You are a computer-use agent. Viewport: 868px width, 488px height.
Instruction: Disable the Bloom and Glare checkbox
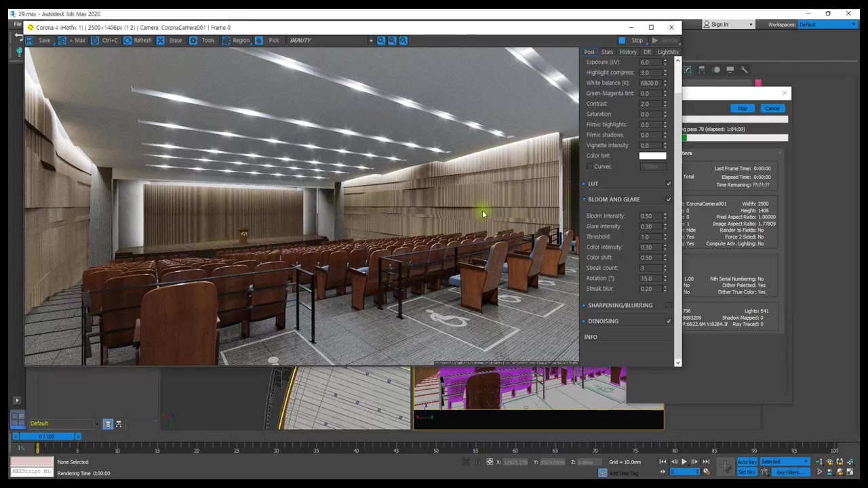pos(669,199)
